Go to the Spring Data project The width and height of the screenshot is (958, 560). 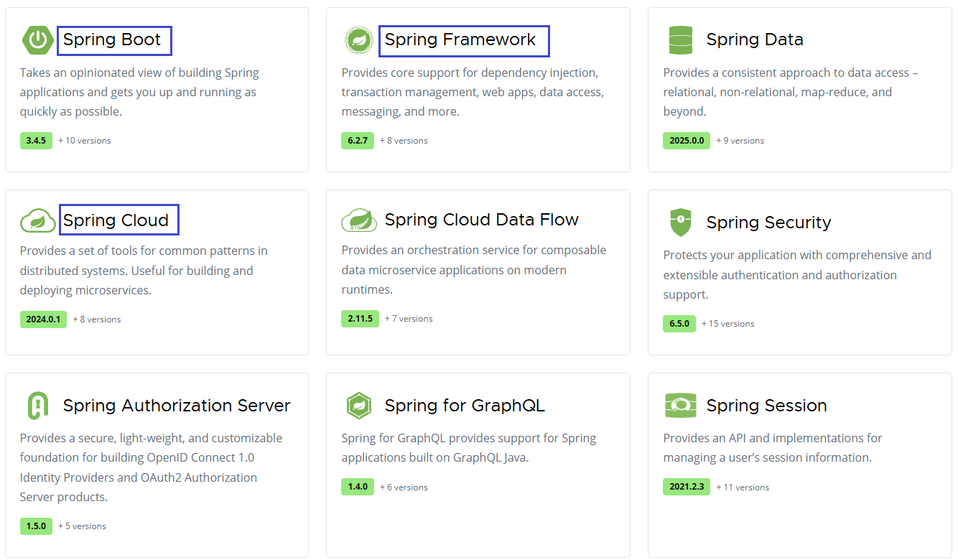(755, 40)
